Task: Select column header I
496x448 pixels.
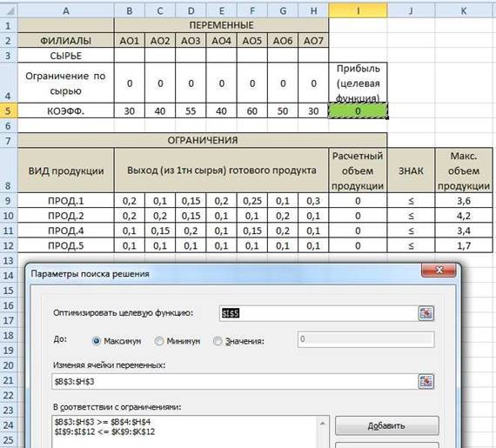Action: click(x=358, y=11)
